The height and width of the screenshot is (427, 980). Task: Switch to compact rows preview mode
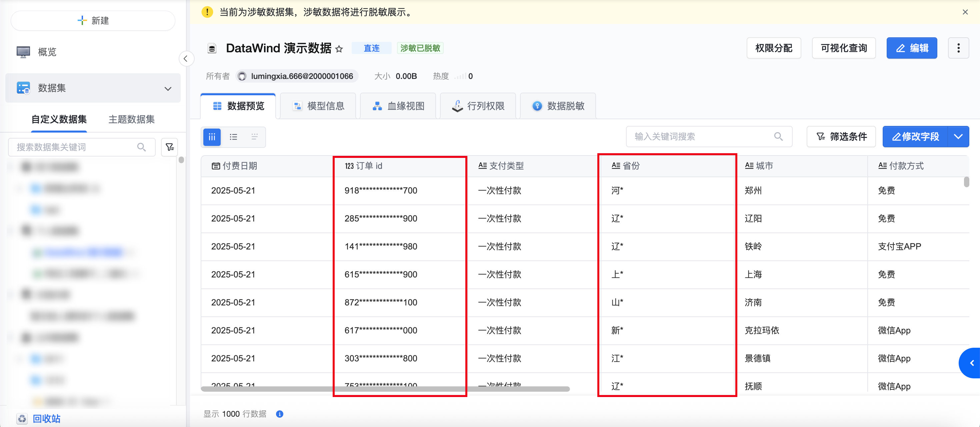click(255, 137)
